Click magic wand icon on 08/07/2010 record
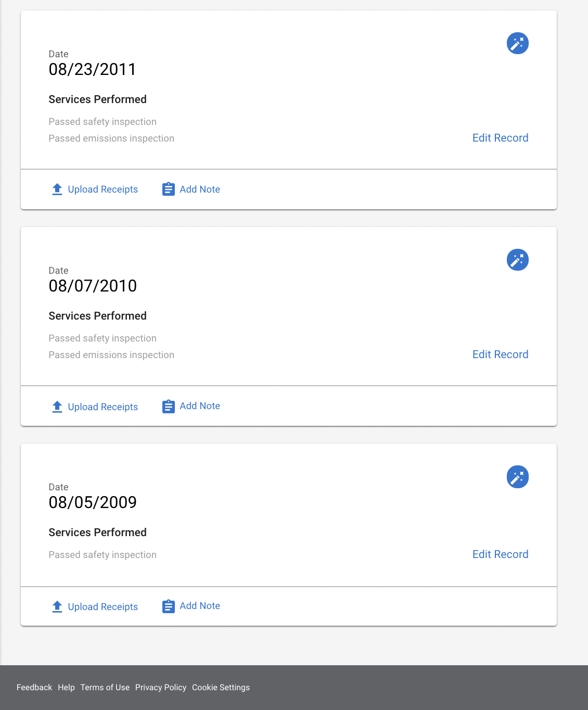The width and height of the screenshot is (588, 710). click(518, 260)
